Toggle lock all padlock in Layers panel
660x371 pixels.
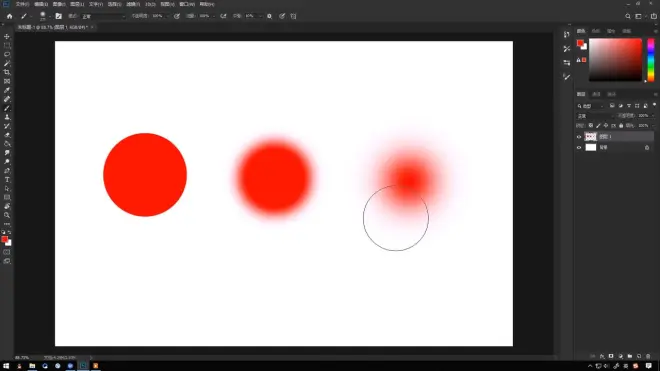pos(621,125)
